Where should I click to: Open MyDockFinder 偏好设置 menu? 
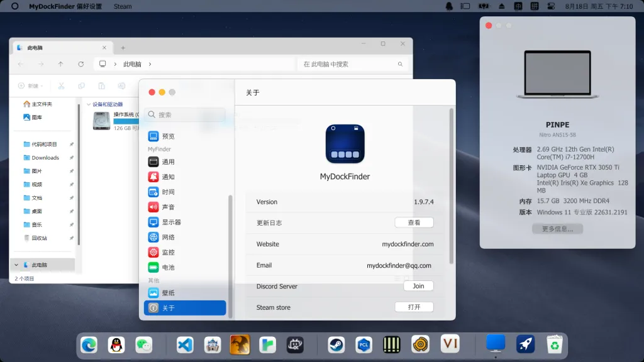[x=65, y=6]
